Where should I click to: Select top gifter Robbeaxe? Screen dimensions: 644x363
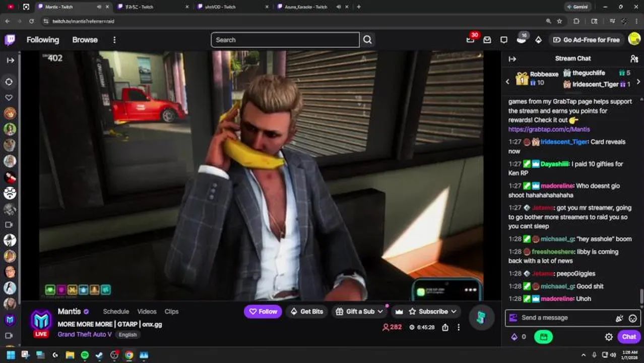(x=544, y=74)
